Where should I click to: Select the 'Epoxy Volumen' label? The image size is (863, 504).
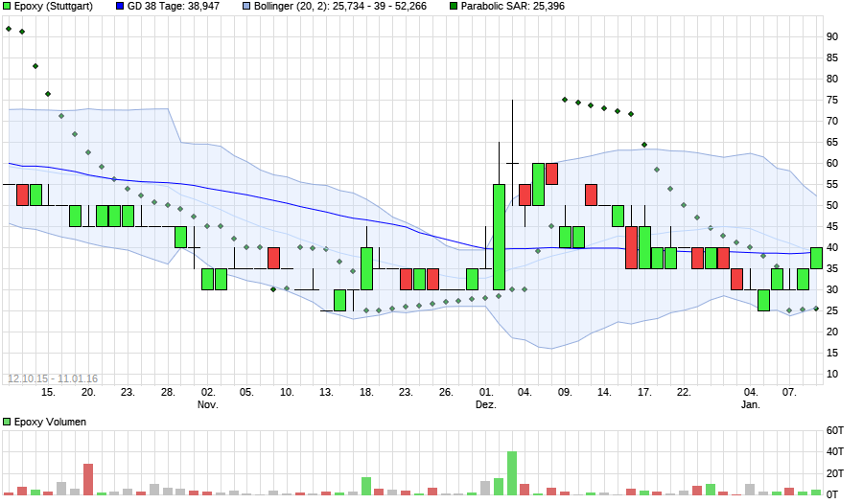coord(50,422)
